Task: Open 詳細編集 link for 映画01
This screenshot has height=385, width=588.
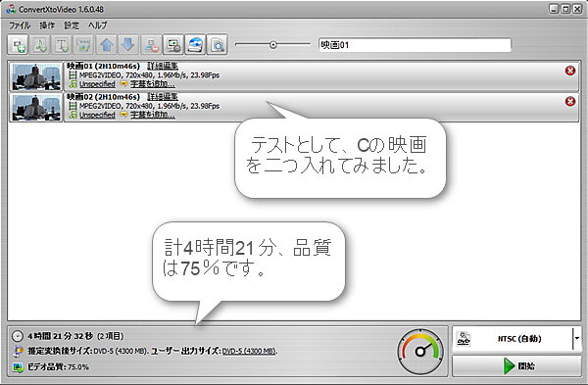Action: point(163,66)
